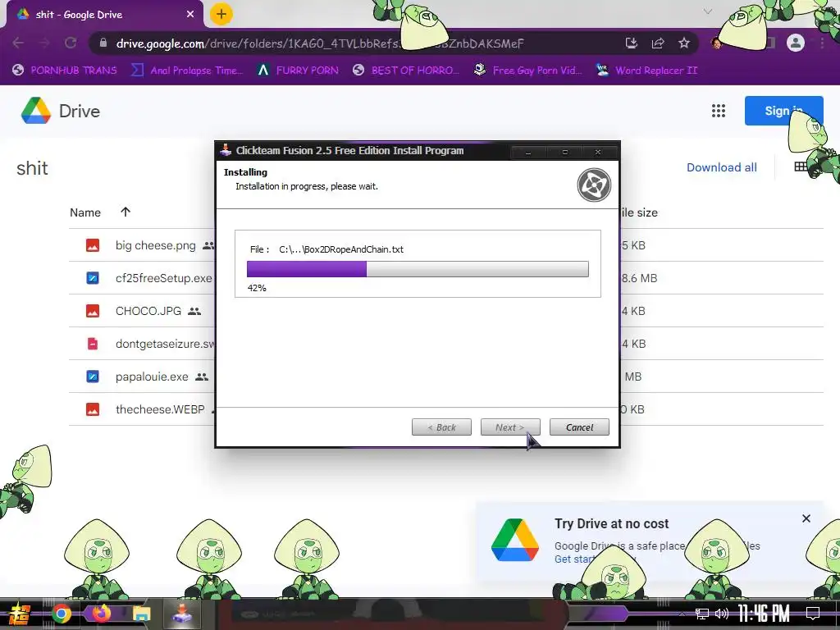Open the BEST OF HORRO... bookmark
Screen dimensions: 840x630
point(406,71)
